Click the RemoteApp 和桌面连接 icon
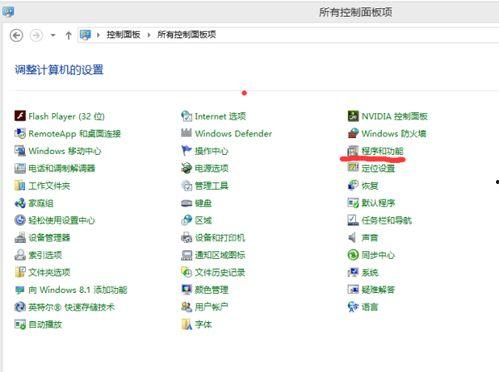Image resolution: width=499 pixels, height=372 pixels. [20, 133]
